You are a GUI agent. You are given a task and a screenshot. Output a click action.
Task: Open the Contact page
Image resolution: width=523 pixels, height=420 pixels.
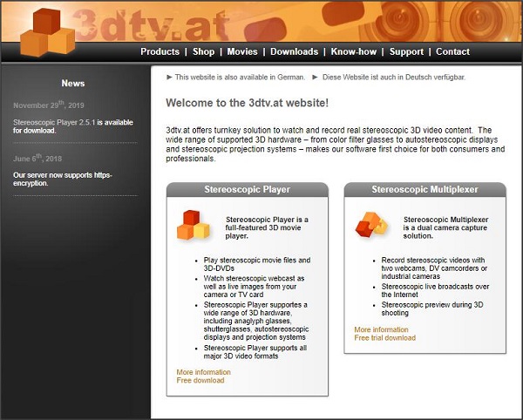(452, 51)
